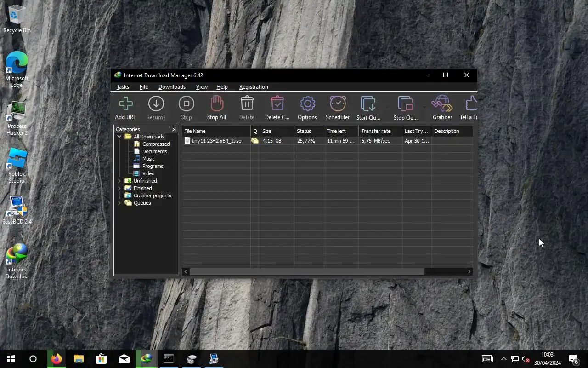The height and width of the screenshot is (368, 588).
Task: Sort by Size column header
Action: coord(277,131)
